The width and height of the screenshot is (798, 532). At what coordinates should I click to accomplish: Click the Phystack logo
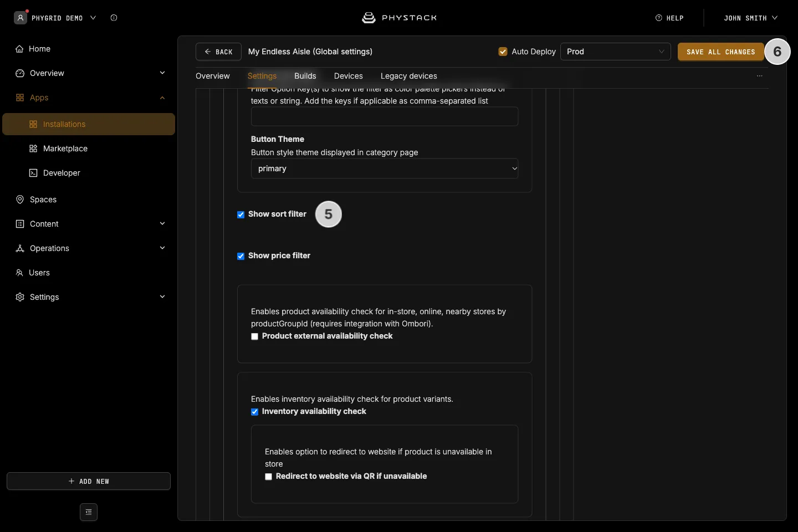click(399, 18)
